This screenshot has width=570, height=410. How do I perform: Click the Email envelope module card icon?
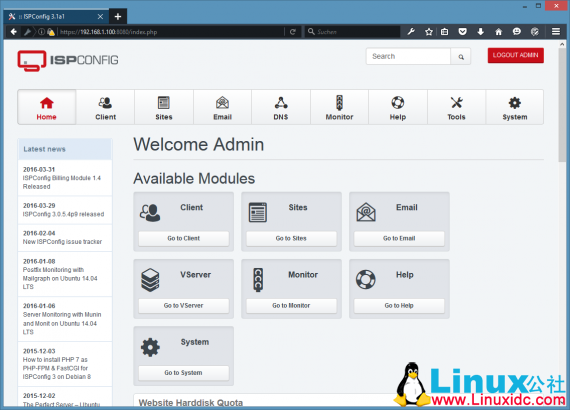pos(366,212)
